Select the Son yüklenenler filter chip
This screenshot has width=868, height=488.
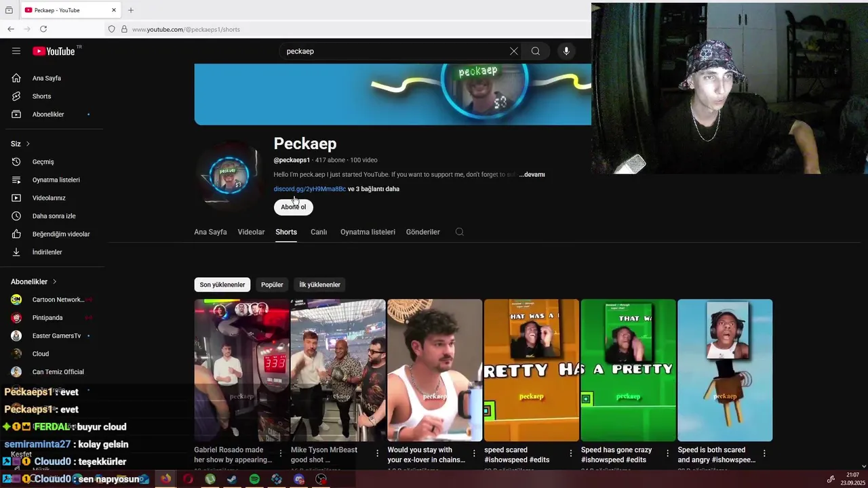point(222,285)
